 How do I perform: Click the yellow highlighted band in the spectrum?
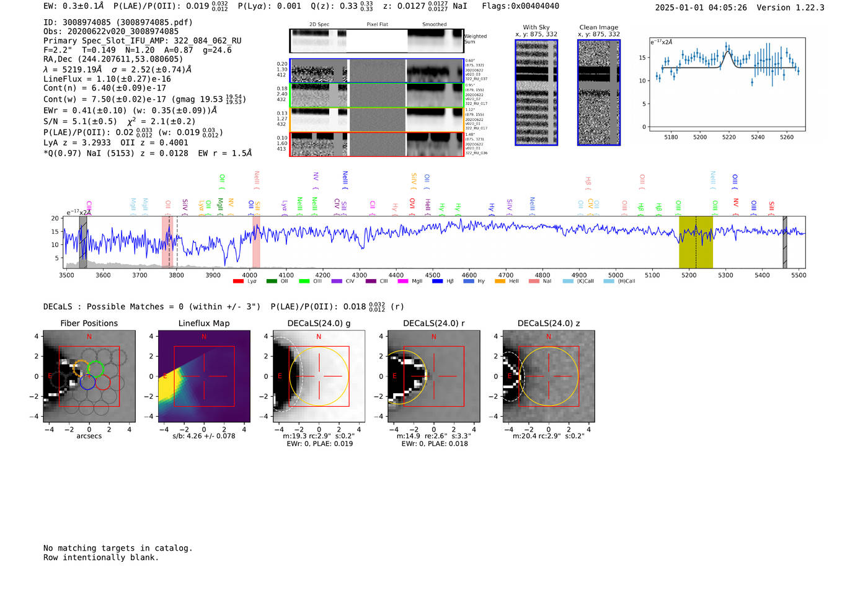696,242
